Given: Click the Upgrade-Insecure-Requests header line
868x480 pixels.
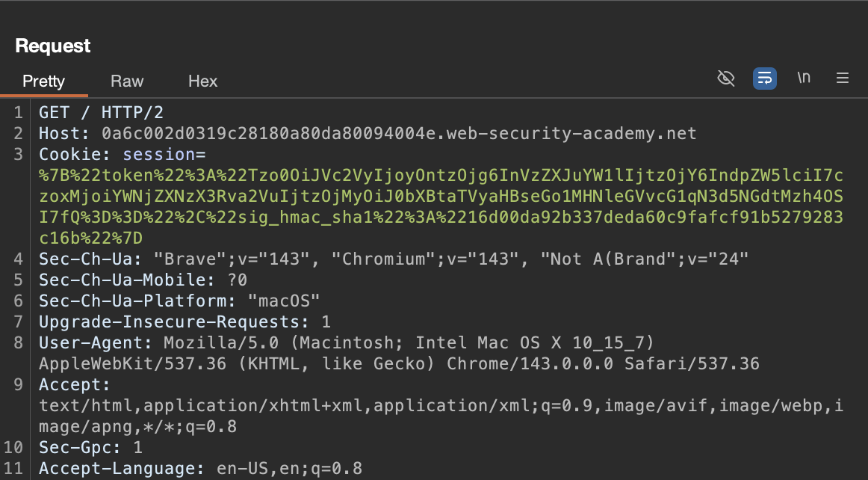Looking at the screenshot, I should pyautogui.click(x=185, y=322).
